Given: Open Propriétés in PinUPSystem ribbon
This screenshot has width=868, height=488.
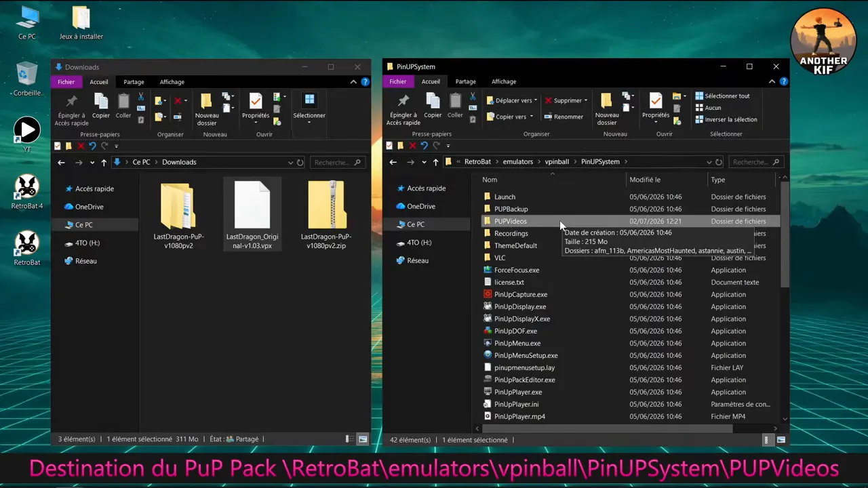Looking at the screenshot, I should pyautogui.click(x=656, y=106).
